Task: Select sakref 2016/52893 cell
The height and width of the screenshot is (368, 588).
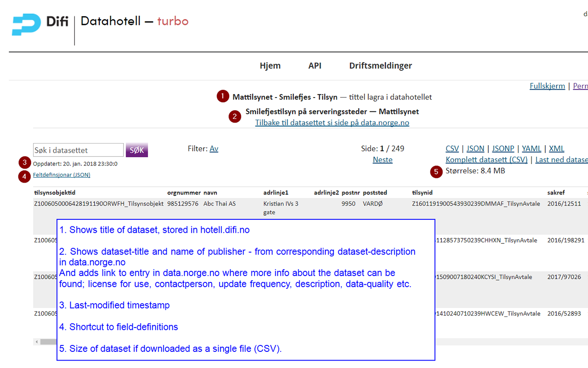Action: (564, 313)
